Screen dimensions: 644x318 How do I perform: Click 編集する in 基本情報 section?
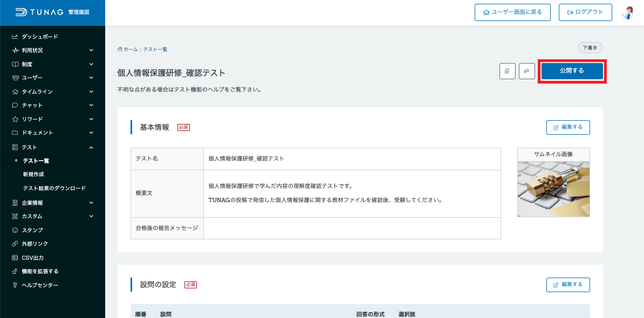pyautogui.click(x=568, y=127)
